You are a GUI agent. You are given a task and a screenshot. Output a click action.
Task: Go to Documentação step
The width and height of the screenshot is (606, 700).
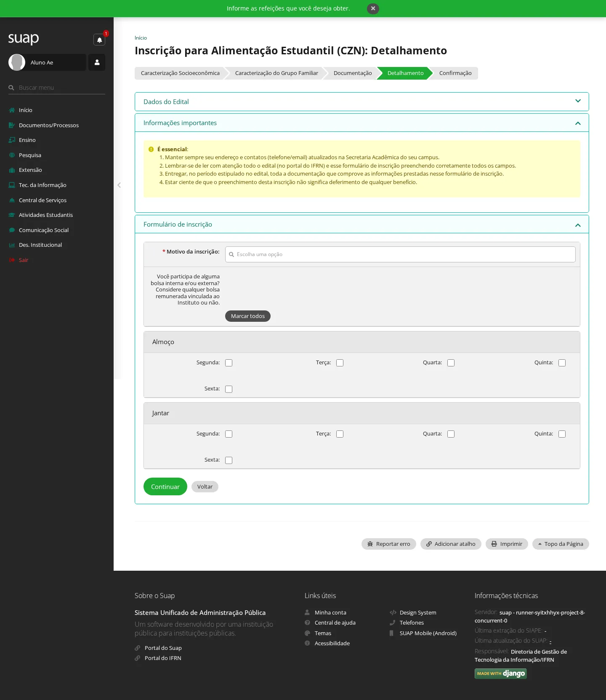coord(353,73)
